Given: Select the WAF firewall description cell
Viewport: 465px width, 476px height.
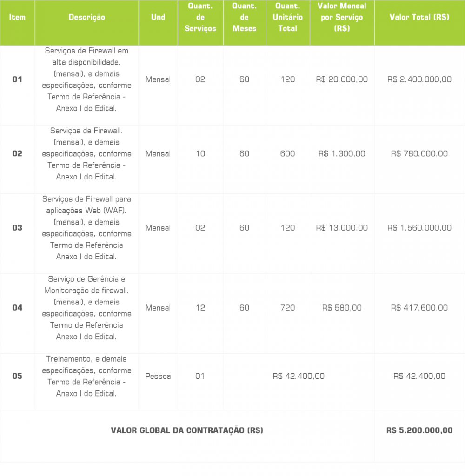Looking at the screenshot, I should click(x=86, y=228).
